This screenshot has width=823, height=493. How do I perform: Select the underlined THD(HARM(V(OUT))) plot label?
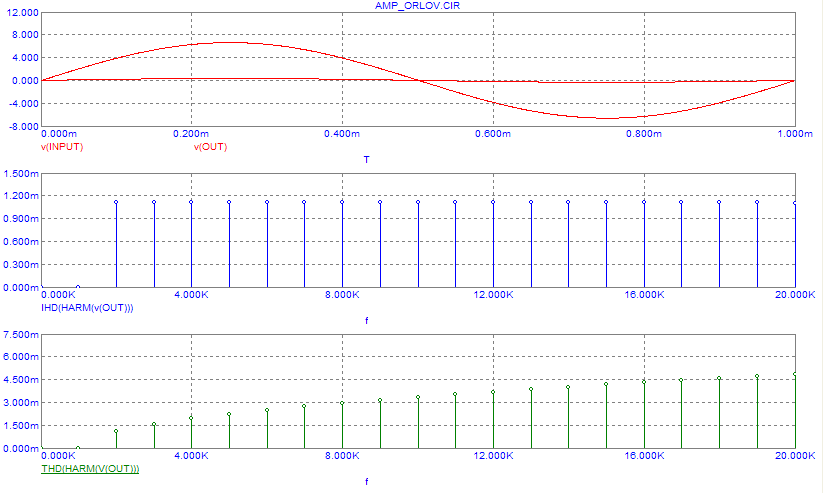click(x=90, y=469)
